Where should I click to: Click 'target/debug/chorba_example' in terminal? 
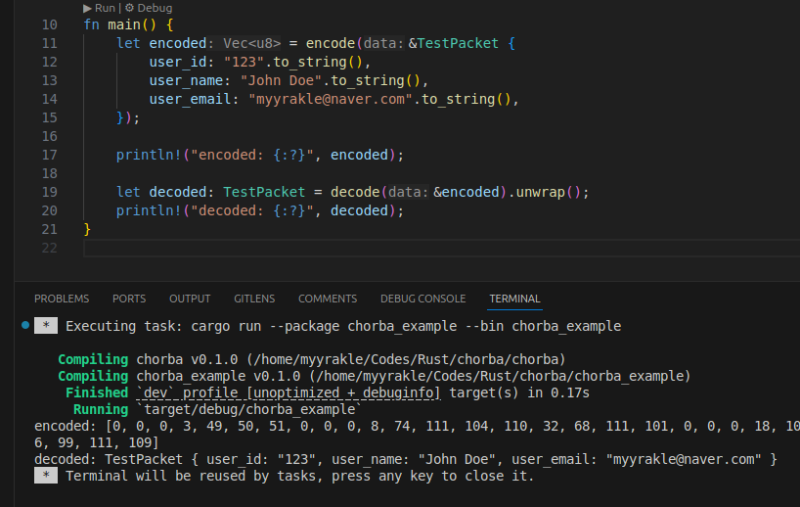[x=249, y=410]
